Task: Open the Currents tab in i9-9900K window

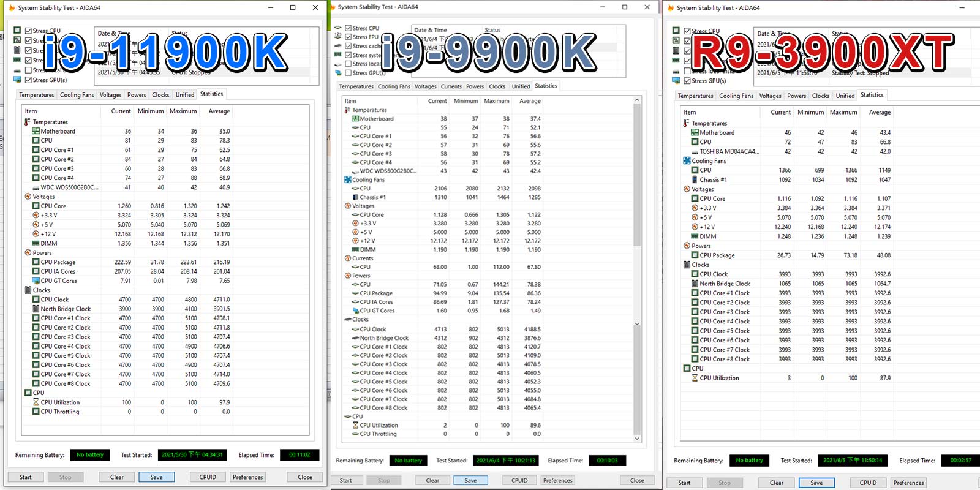Action: [451, 86]
